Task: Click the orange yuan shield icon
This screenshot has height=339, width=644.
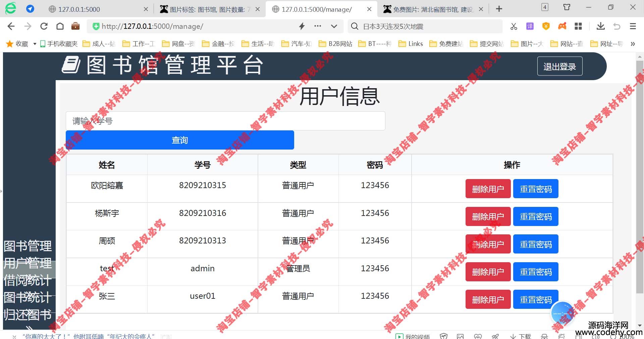Action: pos(546,26)
